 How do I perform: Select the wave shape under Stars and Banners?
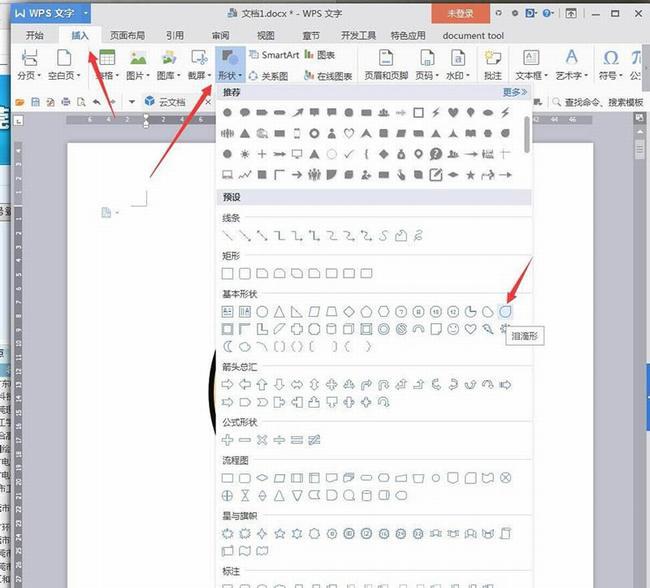245,551
